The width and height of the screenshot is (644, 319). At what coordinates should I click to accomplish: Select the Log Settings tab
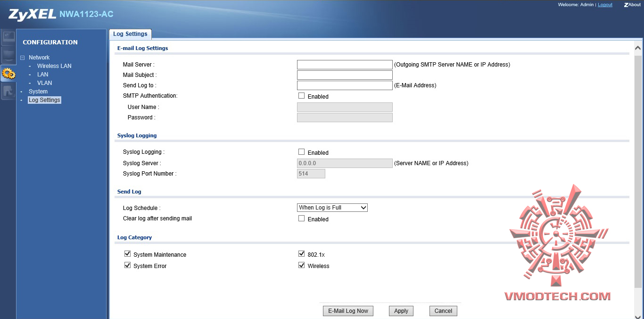click(130, 34)
